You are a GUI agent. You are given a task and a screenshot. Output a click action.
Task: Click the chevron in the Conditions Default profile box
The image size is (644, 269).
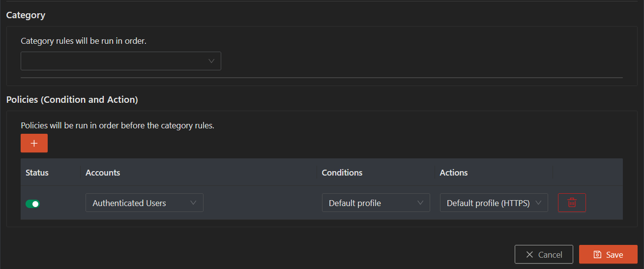(420, 203)
